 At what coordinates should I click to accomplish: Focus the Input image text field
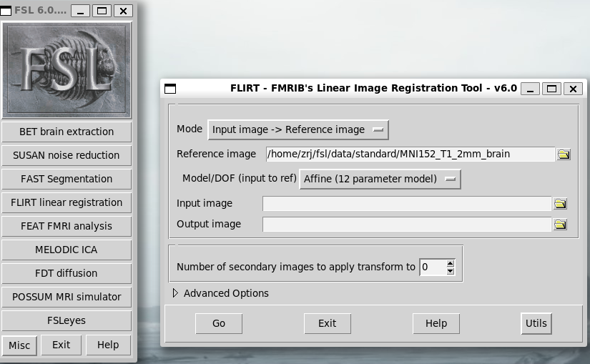coord(407,204)
